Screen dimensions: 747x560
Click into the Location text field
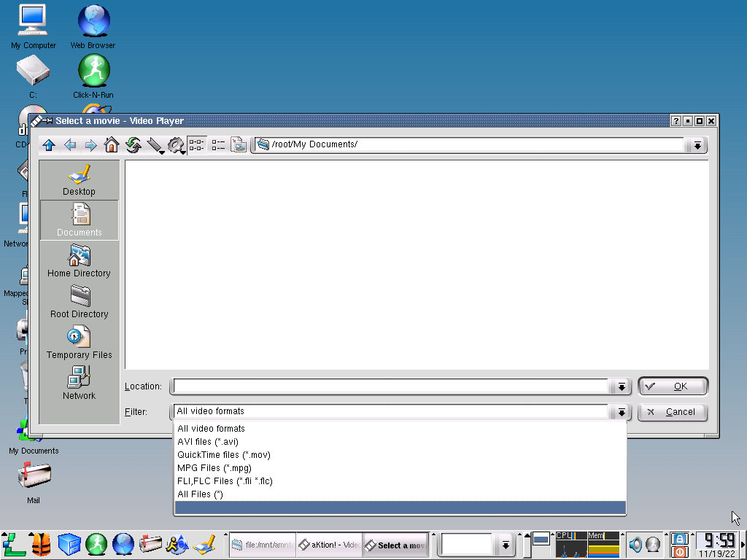coord(390,386)
